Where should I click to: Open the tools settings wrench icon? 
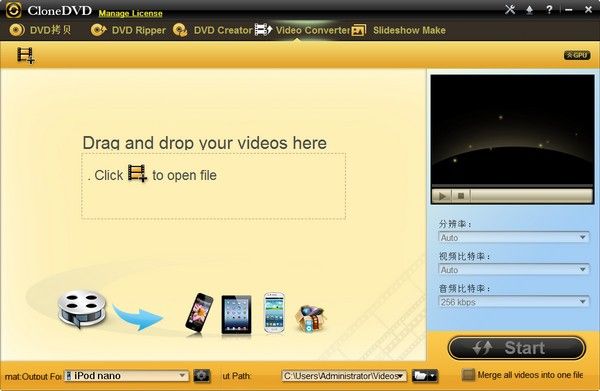coord(510,10)
